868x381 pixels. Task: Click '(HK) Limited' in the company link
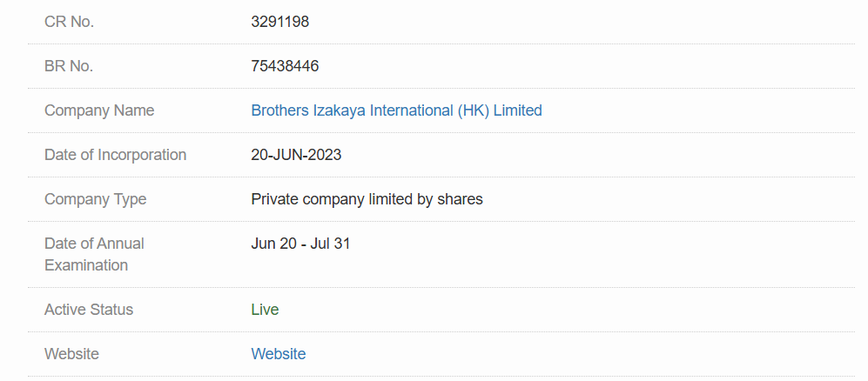500,110
